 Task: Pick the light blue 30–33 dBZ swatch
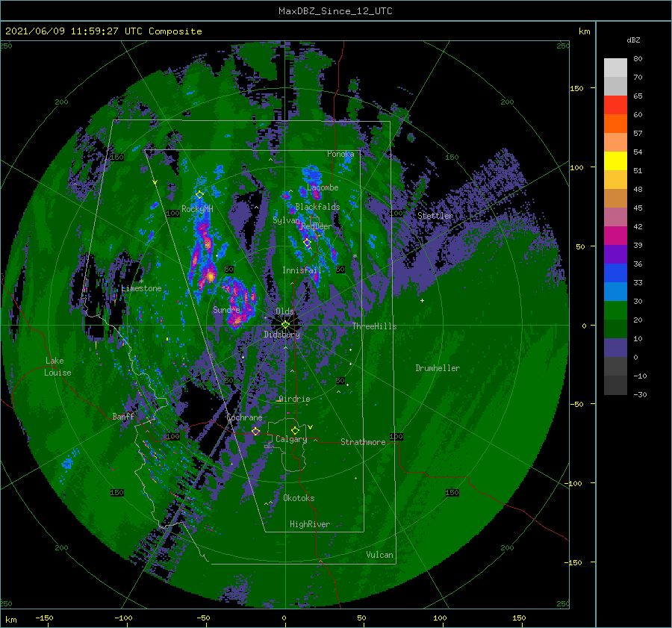click(x=615, y=291)
